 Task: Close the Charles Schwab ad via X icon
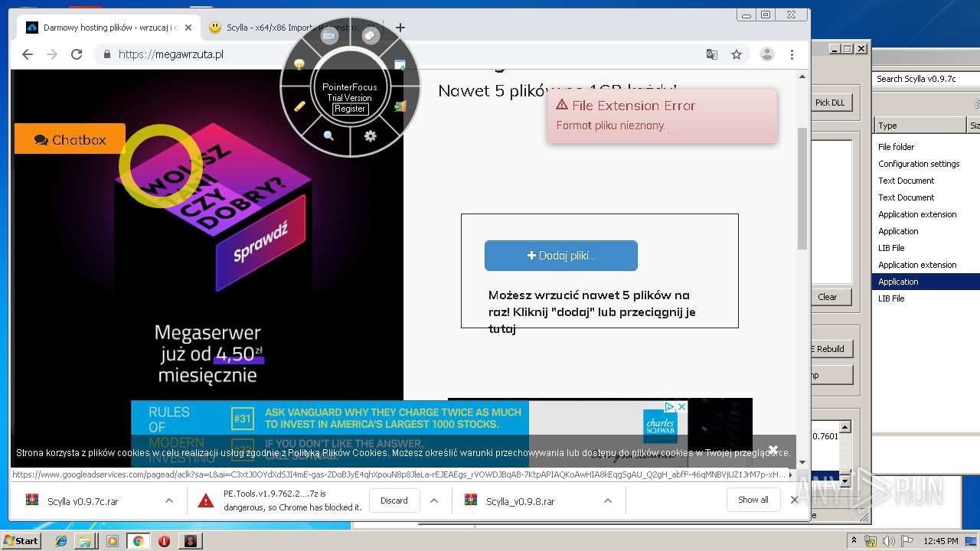pos(681,407)
